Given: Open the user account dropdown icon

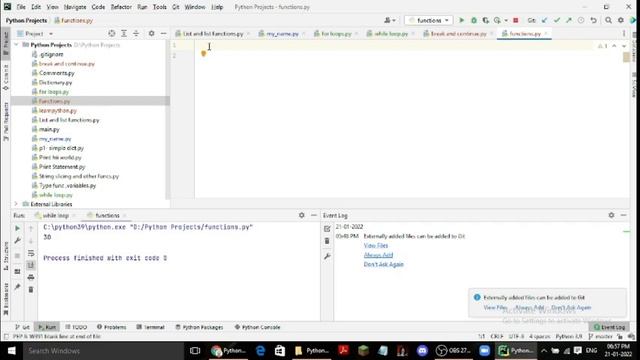Looking at the screenshot, I should pos(389,20).
